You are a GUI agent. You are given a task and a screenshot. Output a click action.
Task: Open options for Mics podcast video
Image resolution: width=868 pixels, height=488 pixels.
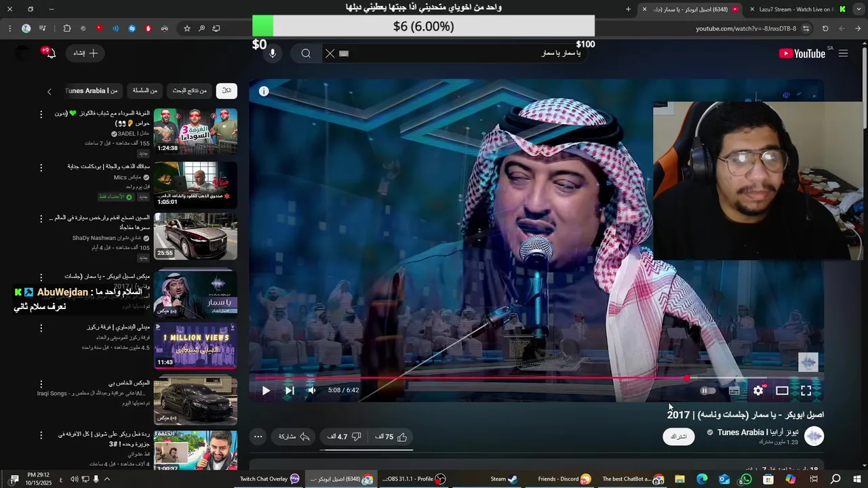coord(41,167)
